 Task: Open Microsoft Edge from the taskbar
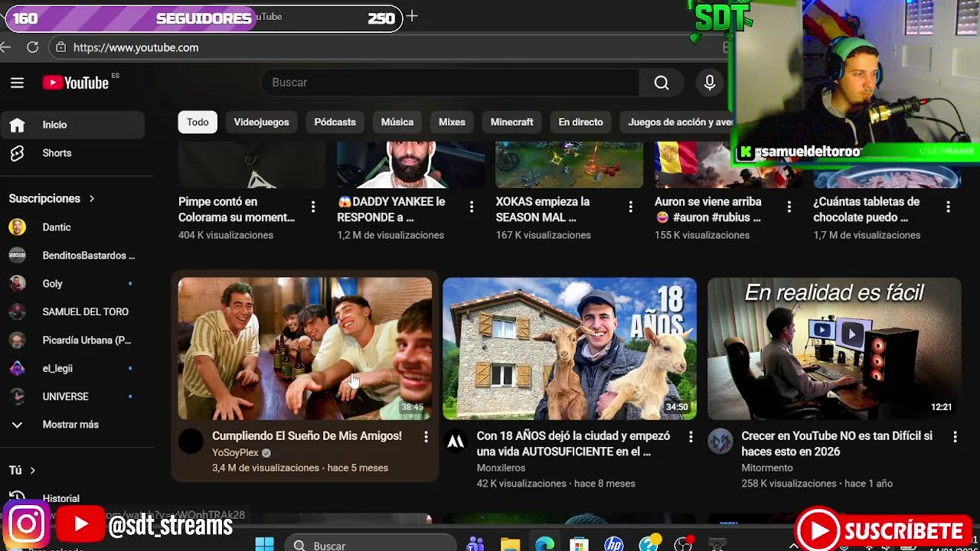click(x=544, y=545)
